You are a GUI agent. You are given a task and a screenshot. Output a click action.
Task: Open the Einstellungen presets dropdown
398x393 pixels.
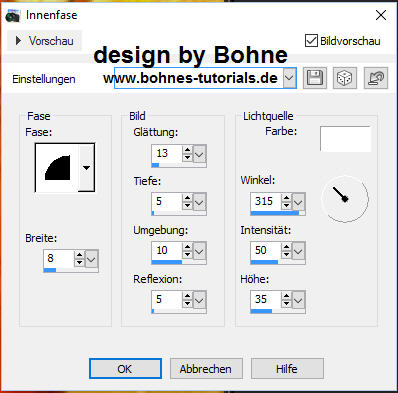(x=289, y=78)
